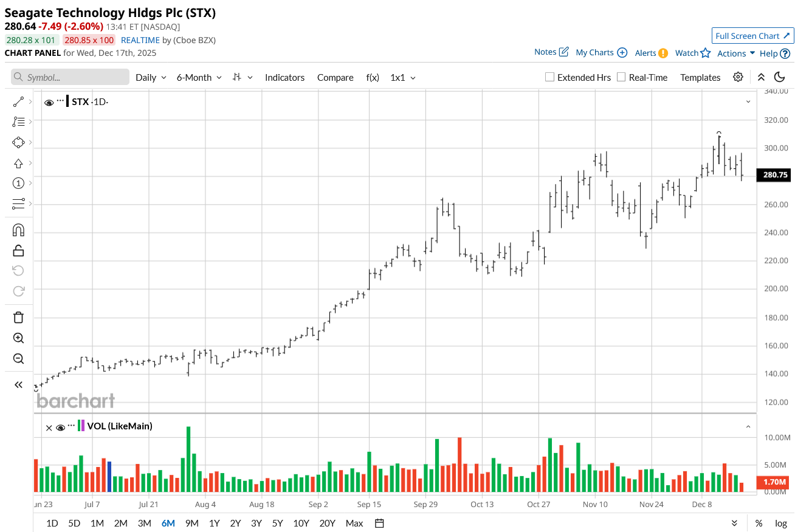Expand the trend line tool options arrow
This screenshot has width=795, height=532.
(x=30, y=102)
